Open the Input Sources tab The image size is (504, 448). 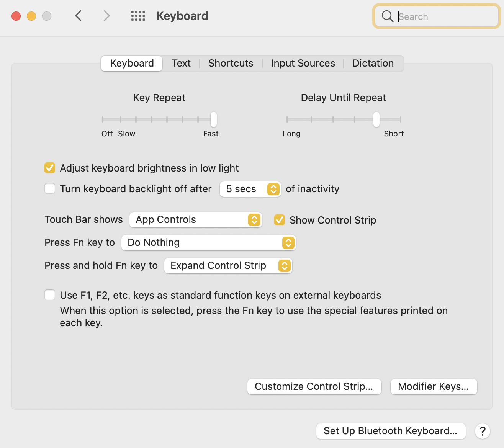click(303, 64)
